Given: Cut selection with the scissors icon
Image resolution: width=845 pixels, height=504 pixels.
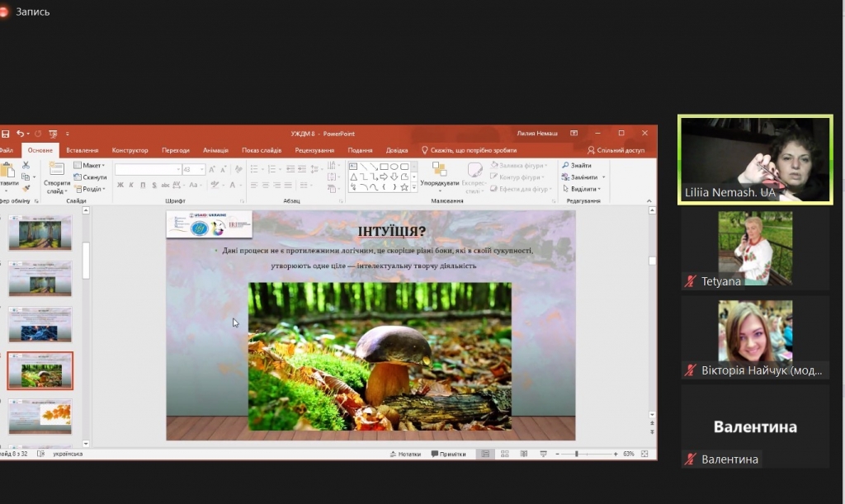Looking at the screenshot, I should [26, 165].
